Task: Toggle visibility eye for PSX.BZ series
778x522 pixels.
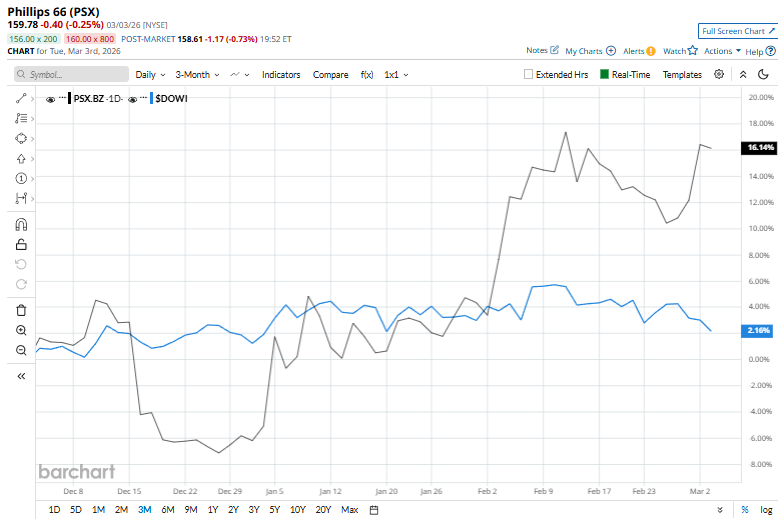Action: click(x=50, y=99)
